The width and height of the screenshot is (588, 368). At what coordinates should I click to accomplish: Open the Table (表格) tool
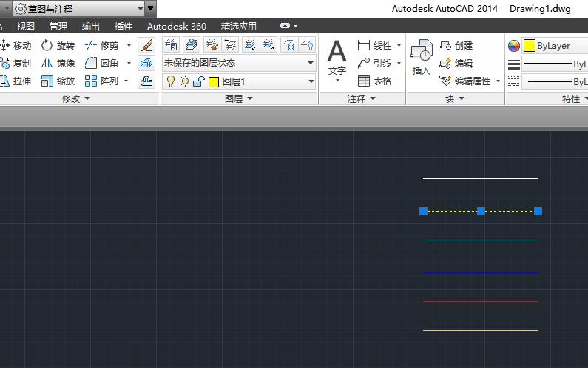[x=374, y=81]
